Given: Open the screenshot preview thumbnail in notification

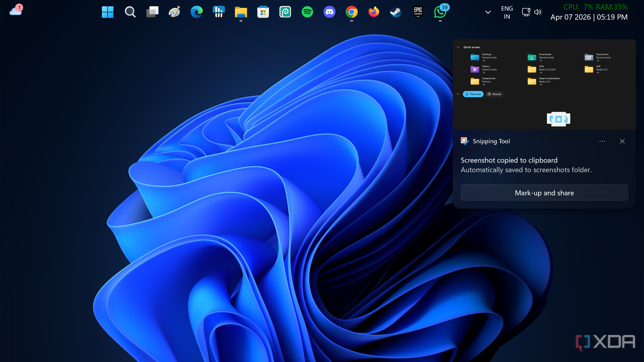Looking at the screenshot, I should coord(544,85).
